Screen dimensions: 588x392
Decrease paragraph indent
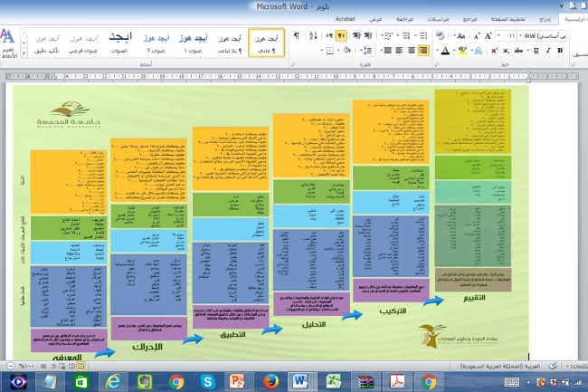coord(368,35)
